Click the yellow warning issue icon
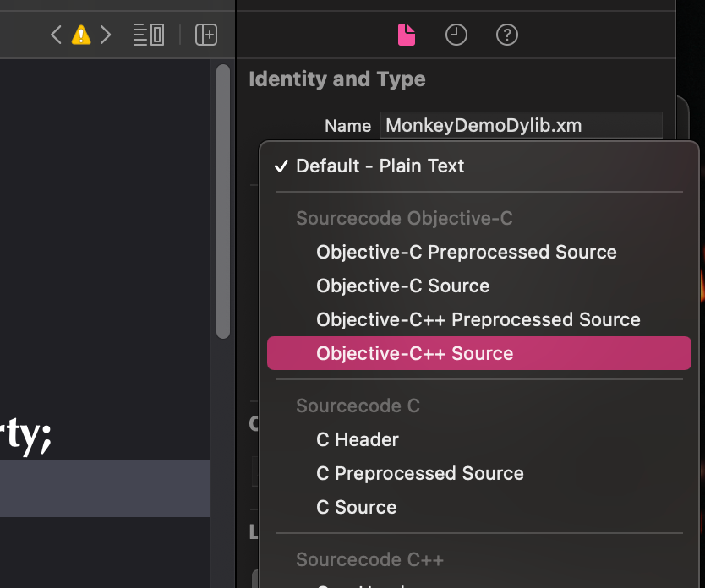Viewport: 705px width, 588px height. pos(81,35)
